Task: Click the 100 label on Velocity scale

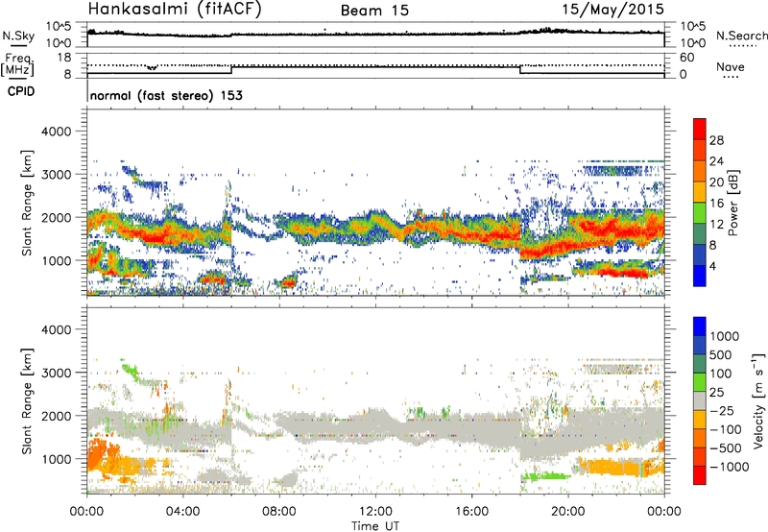Action: (x=721, y=374)
